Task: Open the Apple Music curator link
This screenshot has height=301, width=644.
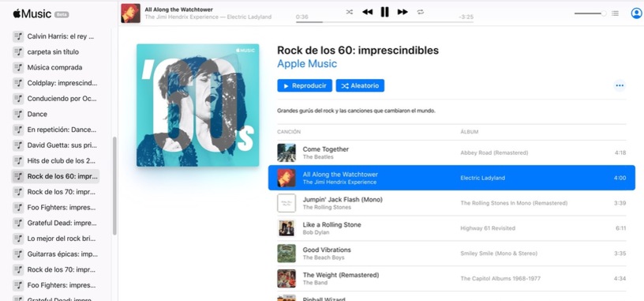Action: [x=307, y=64]
